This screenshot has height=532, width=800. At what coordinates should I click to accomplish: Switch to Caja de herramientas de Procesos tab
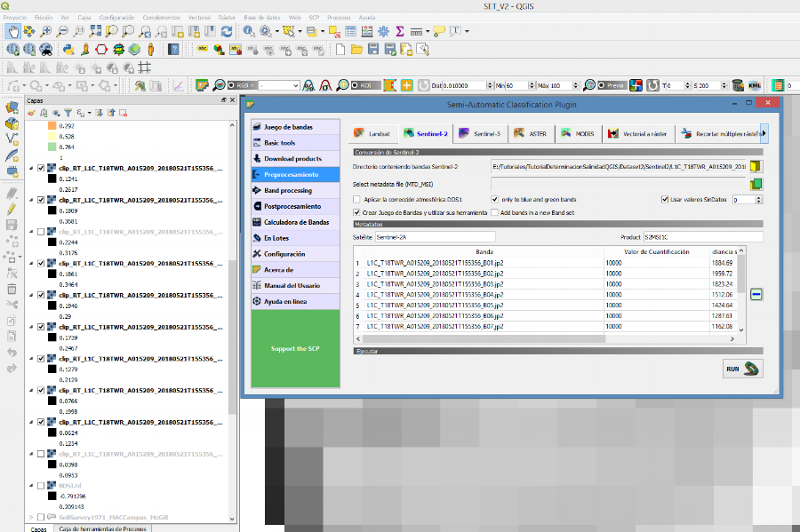[102, 528]
